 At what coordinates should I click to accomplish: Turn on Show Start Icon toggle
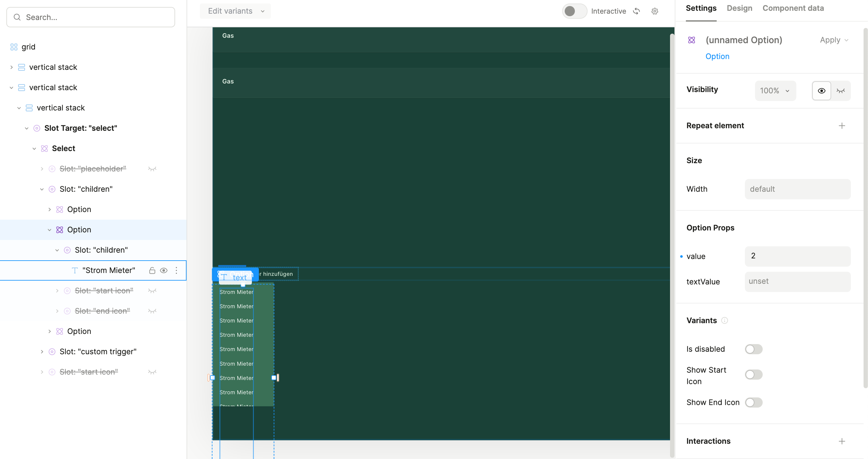753,375
